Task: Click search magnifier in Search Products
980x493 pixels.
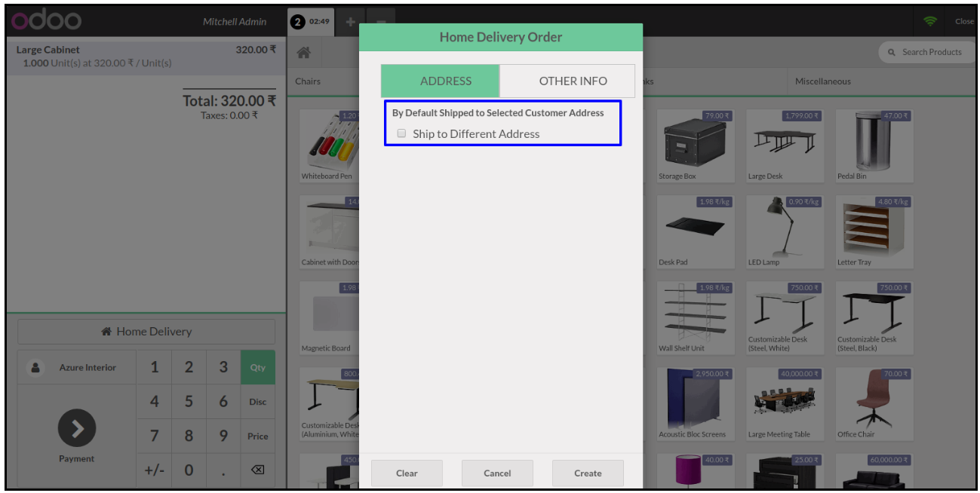Action: click(x=892, y=52)
